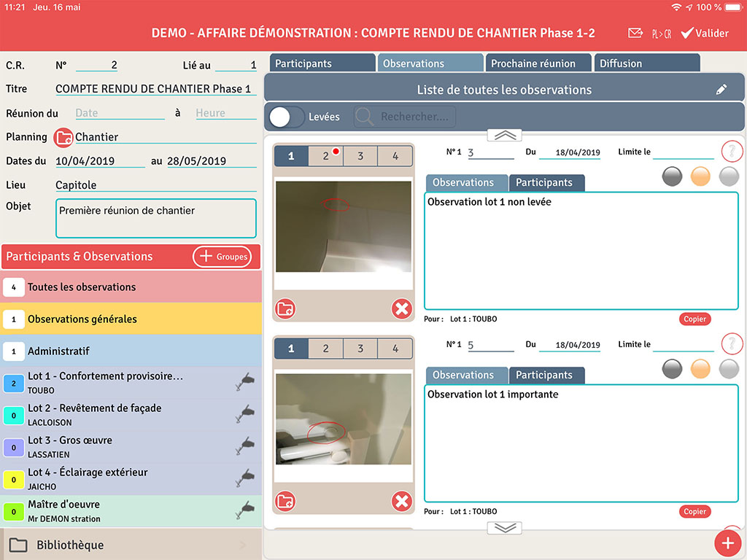Click the Rechercher search field
The height and width of the screenshot is (560, 747).
(x=405, y=117)
